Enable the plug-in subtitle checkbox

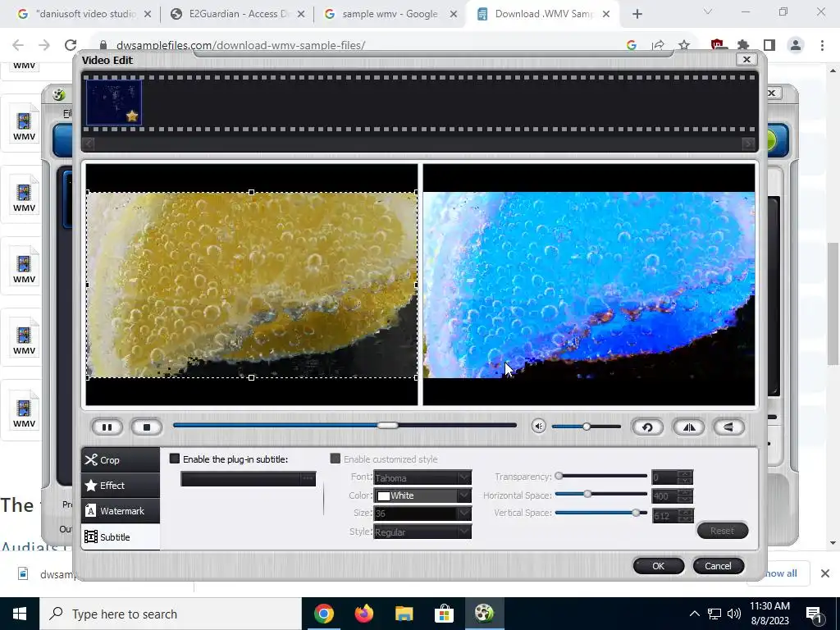pos(175,459)
